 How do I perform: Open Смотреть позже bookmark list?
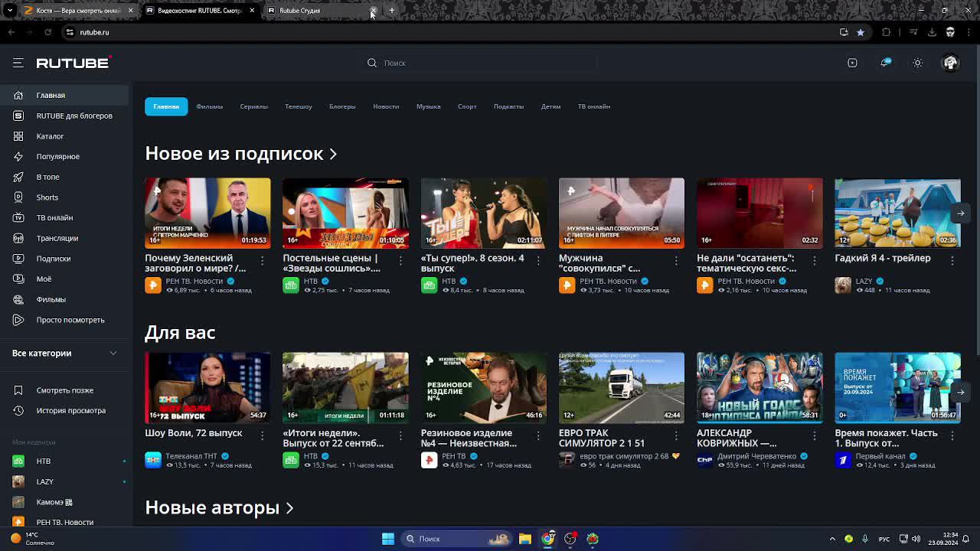[x=64, y=390]
